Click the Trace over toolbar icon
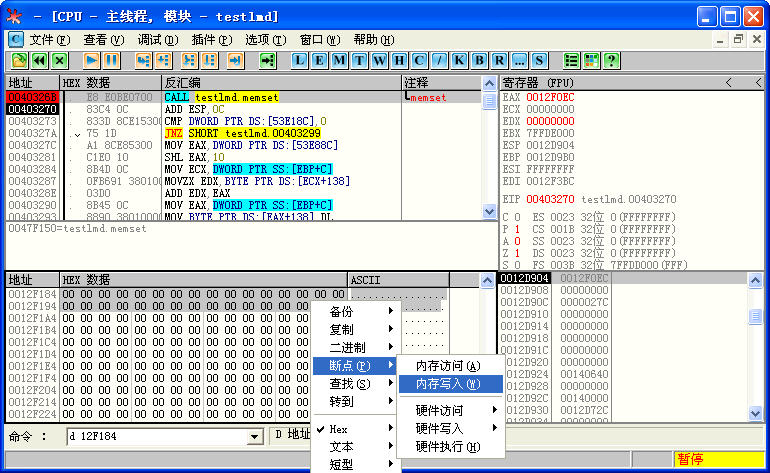Image resolution: width=770 pixels, height=473 pixels. (x=210, y=60)
